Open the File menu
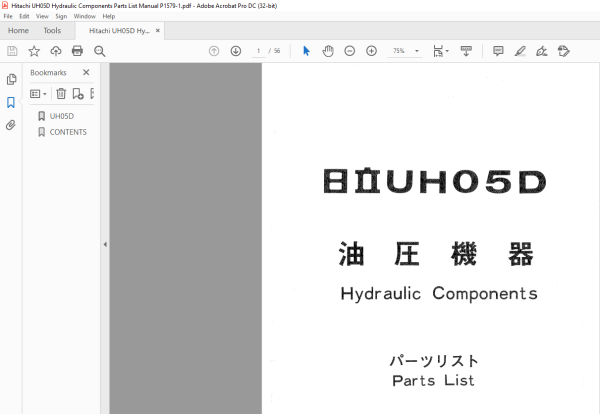The width and height of the screenshot is (600, 414). tap(8, 16)
